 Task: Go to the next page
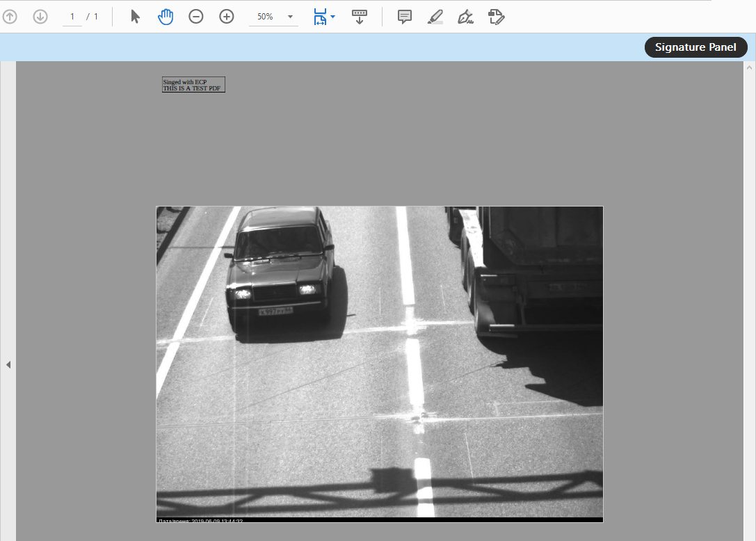tap(40, 17)
